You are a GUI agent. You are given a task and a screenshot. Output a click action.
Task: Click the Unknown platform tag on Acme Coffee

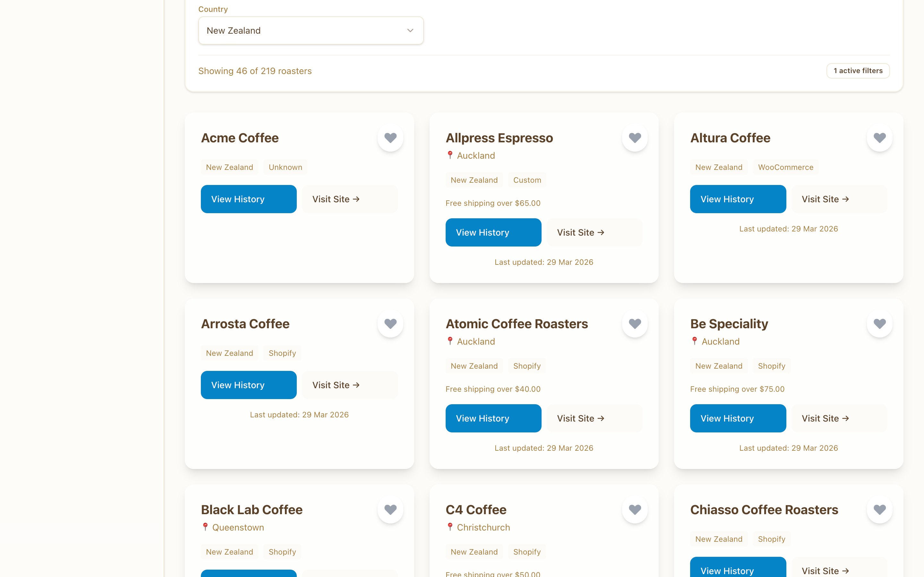point(285,167)
